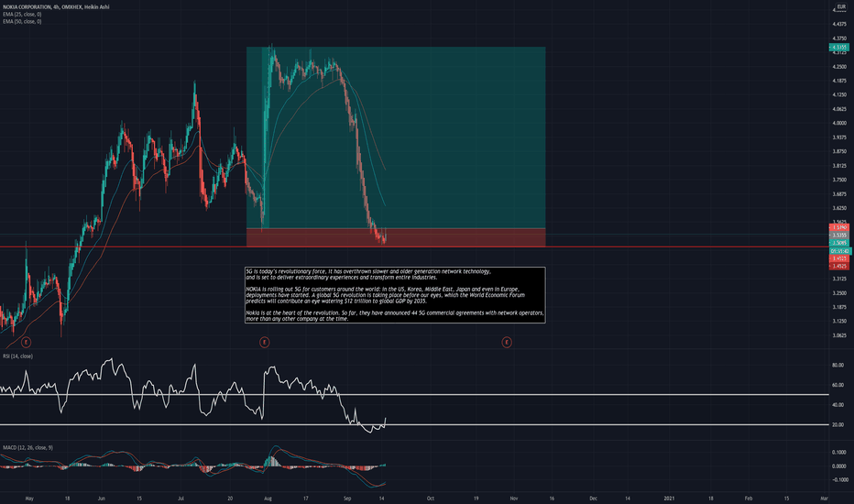The width and height of the screenshot is (854, 504).
Task: Click the 0.1000 MACD axis value
Action: coord(839,453)
